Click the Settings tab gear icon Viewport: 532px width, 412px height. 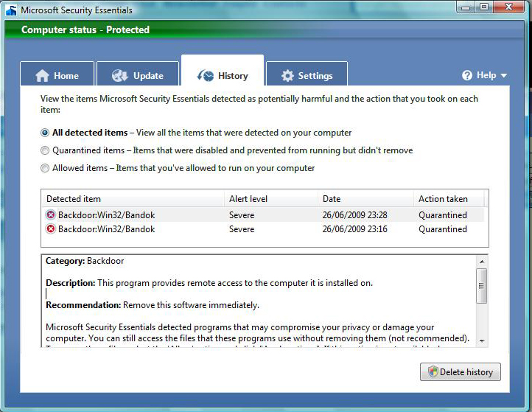click(x=287, y=76)
